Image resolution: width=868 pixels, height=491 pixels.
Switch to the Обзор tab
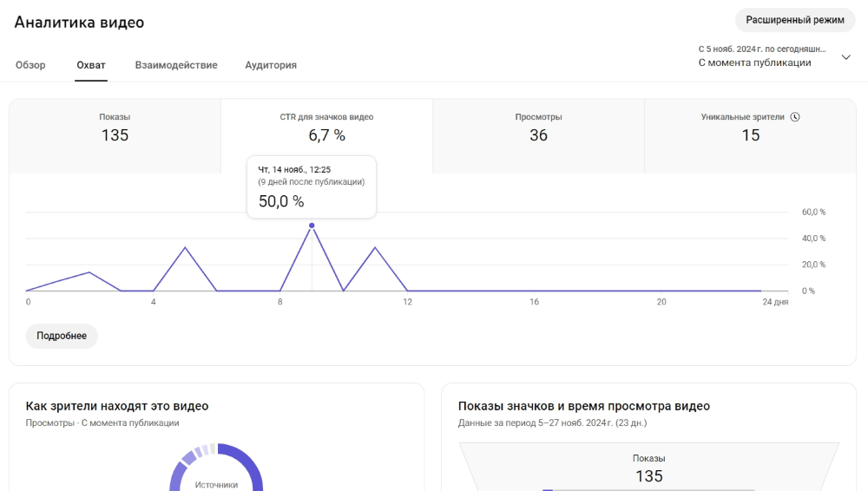(30, 65)
